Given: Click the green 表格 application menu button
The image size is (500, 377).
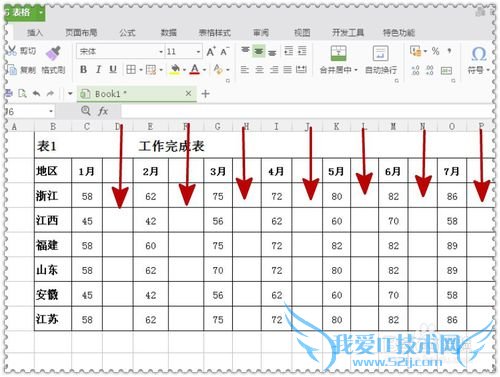Looking at the screenshot, I should pyautogui.click(x=24, y=13).
